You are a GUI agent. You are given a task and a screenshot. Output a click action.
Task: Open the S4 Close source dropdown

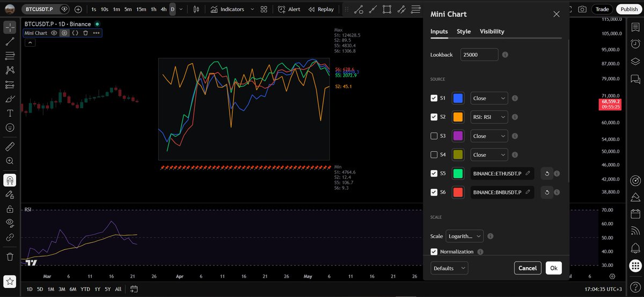pos(489,154)
